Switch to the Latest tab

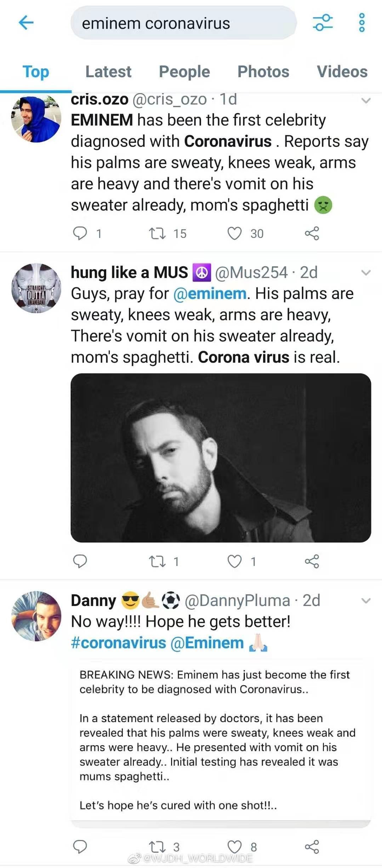point(108,72)
